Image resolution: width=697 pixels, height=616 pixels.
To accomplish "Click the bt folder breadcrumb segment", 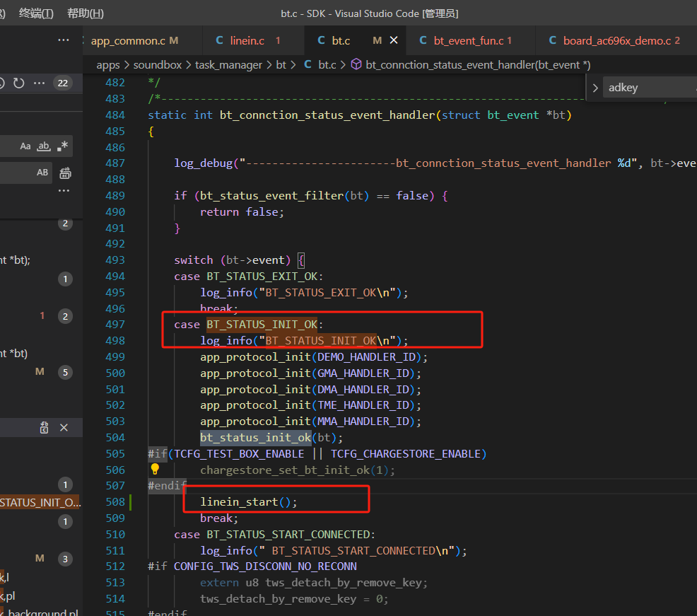I will click(x=281, y=65).
